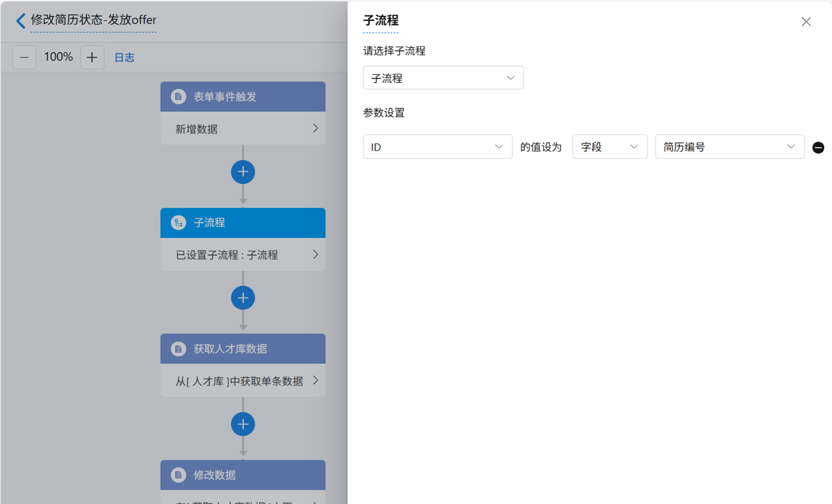Select the 获取人才库数据 node header

click(x=243, y=349)
